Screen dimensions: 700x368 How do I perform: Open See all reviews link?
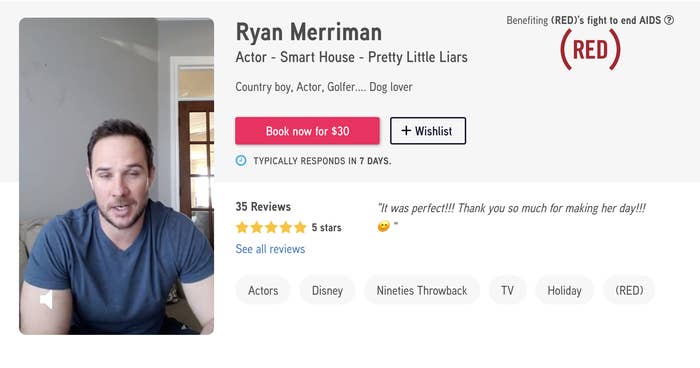[270, 249]
